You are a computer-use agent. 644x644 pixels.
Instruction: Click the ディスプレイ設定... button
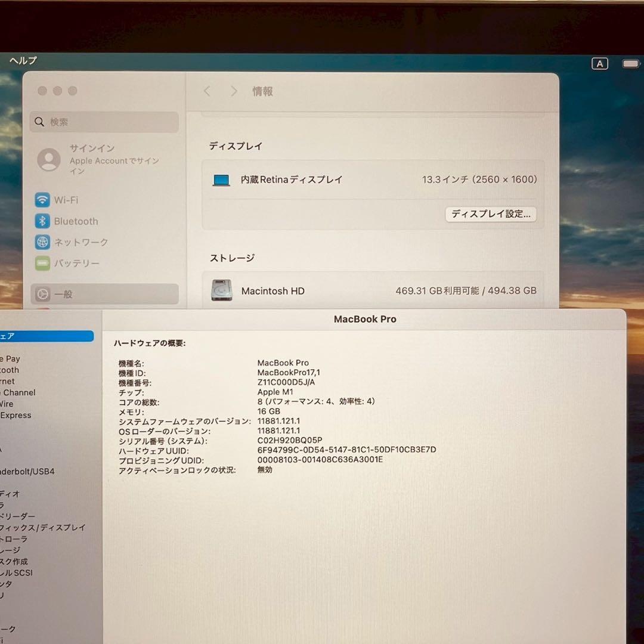tap(490, 214)
